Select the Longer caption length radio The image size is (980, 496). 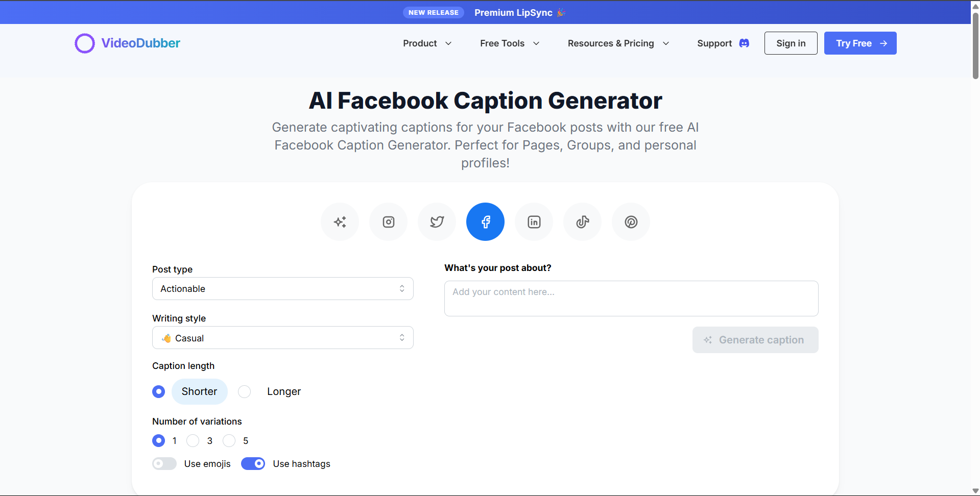(x=245, y=391)
